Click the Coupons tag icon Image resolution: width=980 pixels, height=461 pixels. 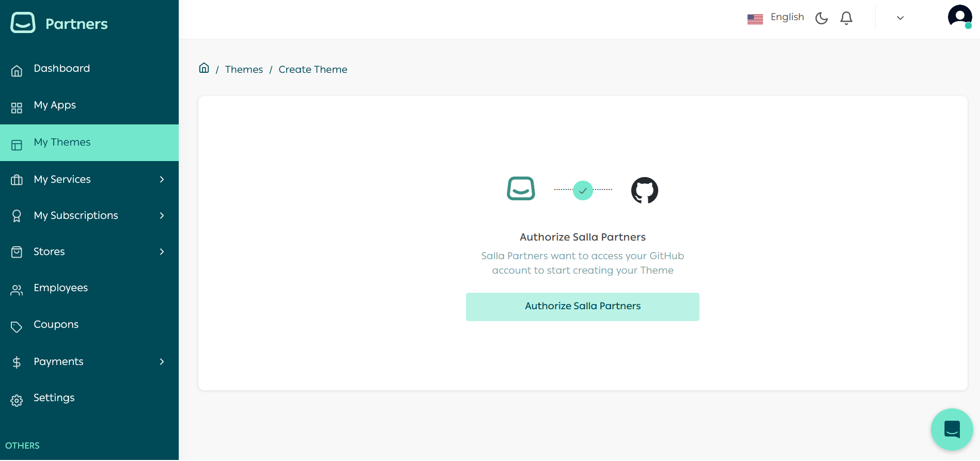point(17,327)
